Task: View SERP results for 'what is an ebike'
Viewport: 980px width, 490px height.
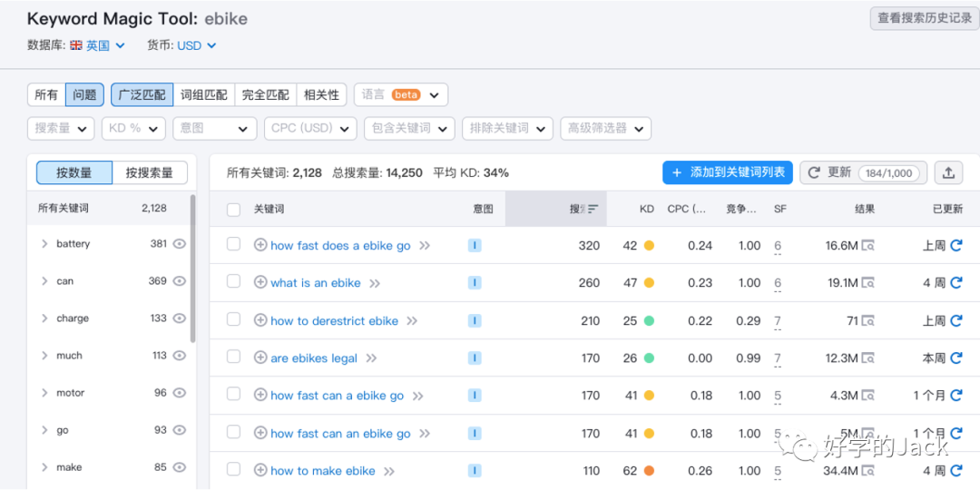Action: pyautogui.click(x=868, y=283)
